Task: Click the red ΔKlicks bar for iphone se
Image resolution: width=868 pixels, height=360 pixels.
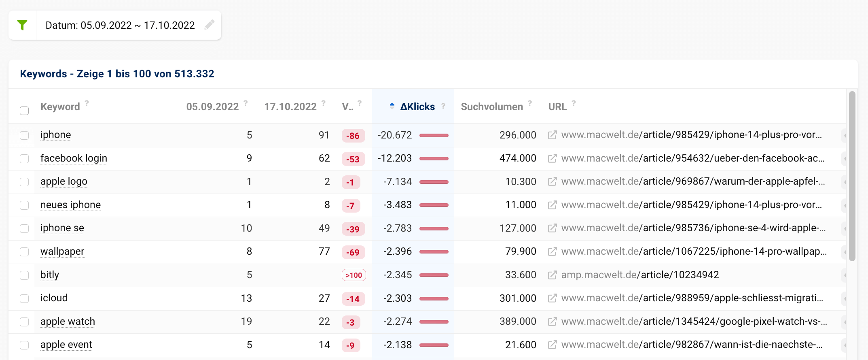Action: pyautogui.click(x=434, y=228)
